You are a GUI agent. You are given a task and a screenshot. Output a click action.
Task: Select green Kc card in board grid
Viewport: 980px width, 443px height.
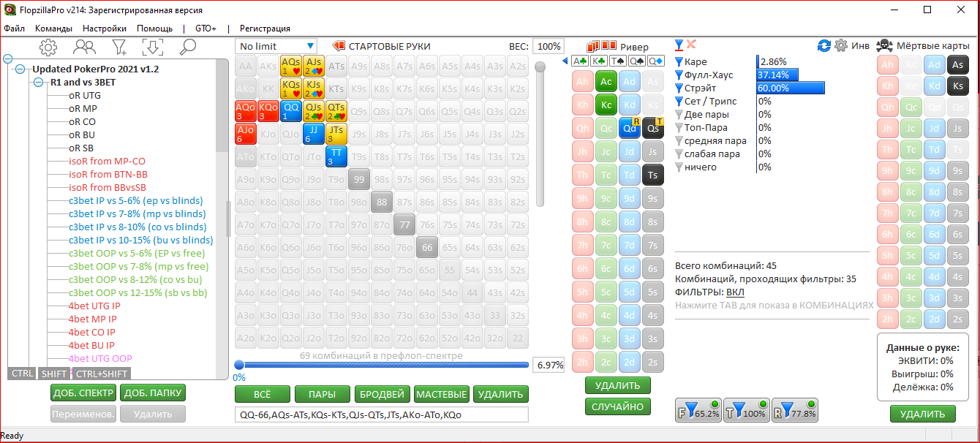pyautogui.click(x=606, y=105)
